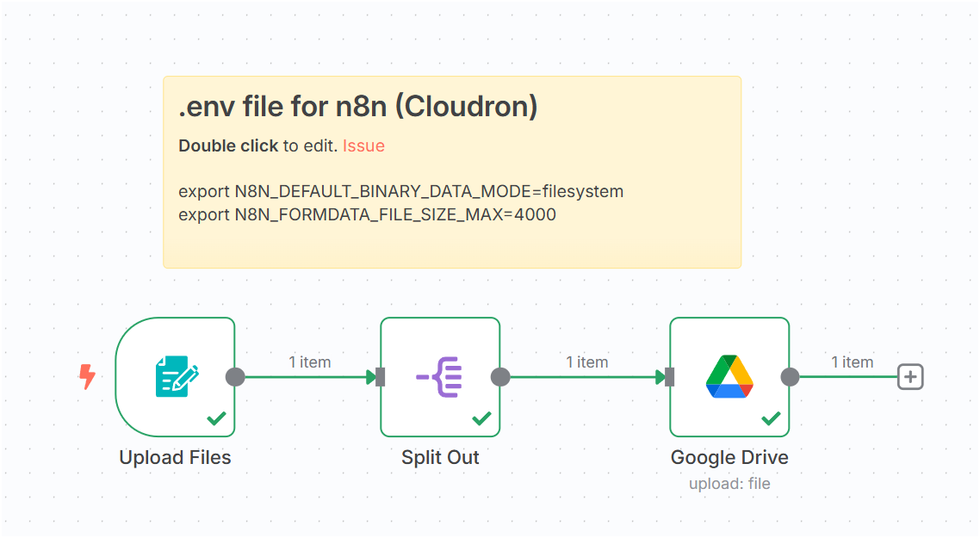Click the Upload Files form trigger icon
Screen dimensions: 980x538
[177, 376]
